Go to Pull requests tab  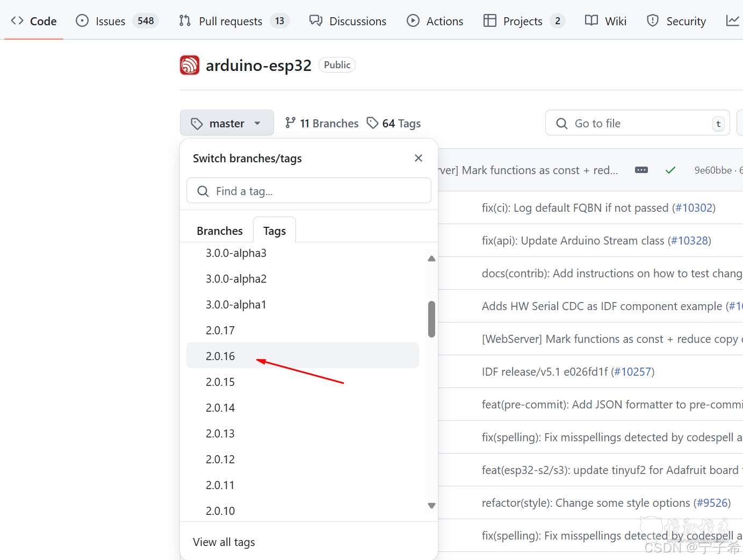click(x=234, y=21)
